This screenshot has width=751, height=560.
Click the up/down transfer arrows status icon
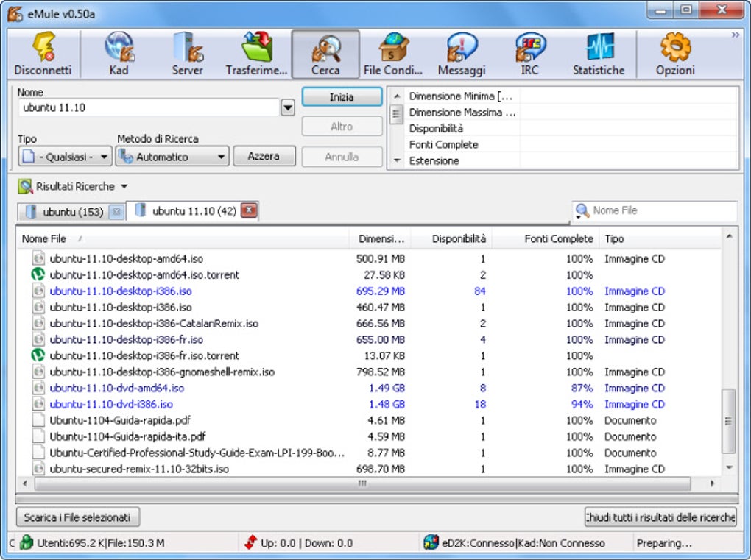(x=250, y=543)
